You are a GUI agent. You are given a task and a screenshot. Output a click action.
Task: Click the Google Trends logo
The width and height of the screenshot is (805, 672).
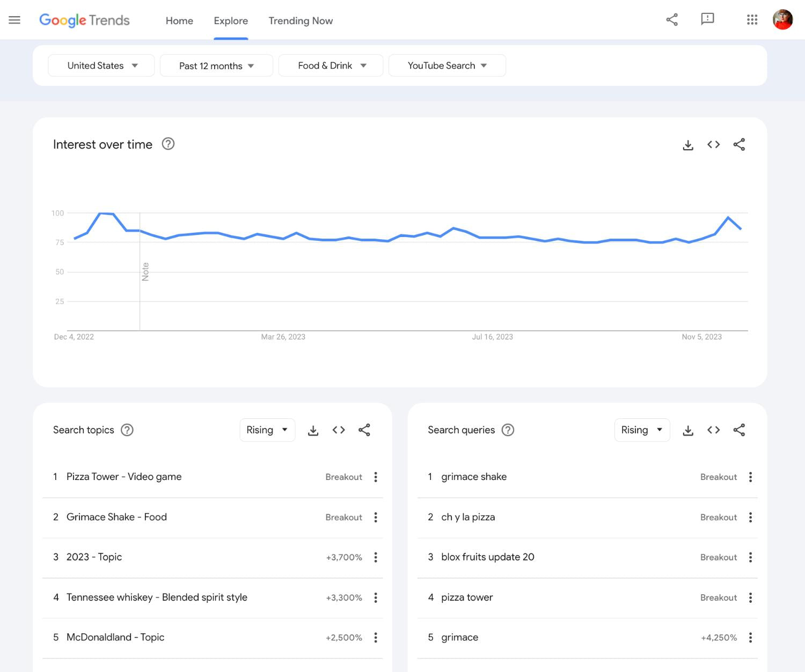(x=85, y=20)
